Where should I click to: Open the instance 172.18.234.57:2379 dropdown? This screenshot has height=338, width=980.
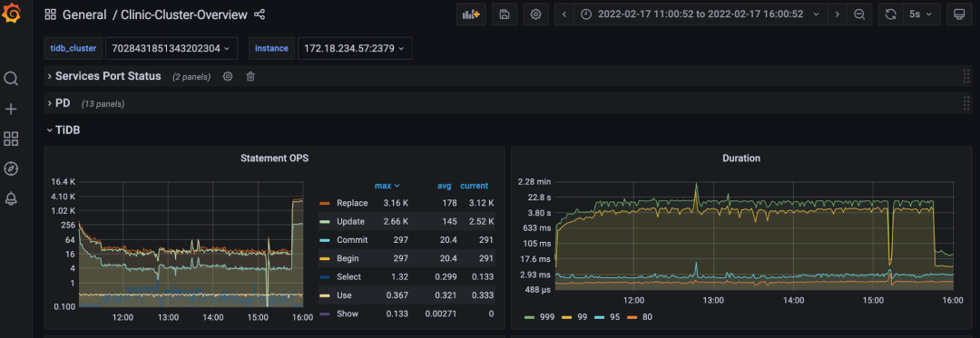pos(355,48)
